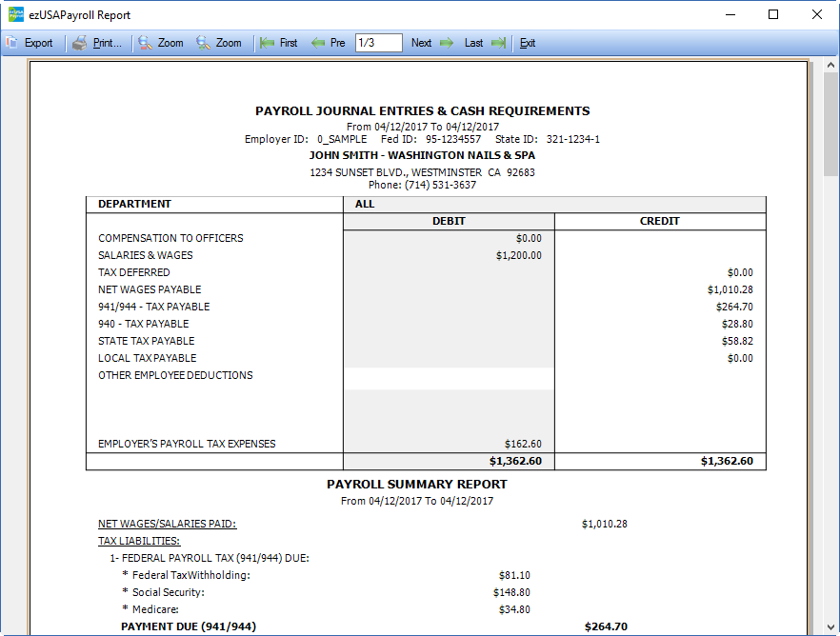840x636 pixels.
Task: Click the page number field showing 1/3
Action: point(378,43)
